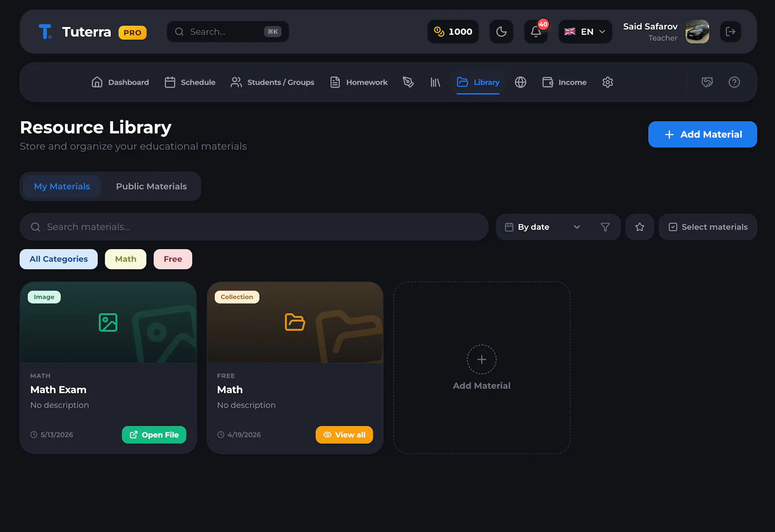This screenshot has width=775, height=532.
Task: Toggle dark mode with the moon icon
Action: pos(501,31)
